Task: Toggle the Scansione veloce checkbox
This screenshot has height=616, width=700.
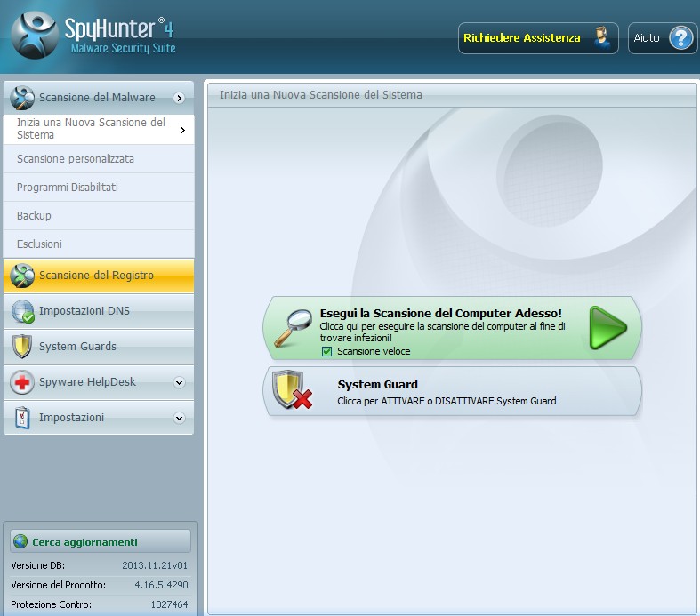Action: point(326,351)
